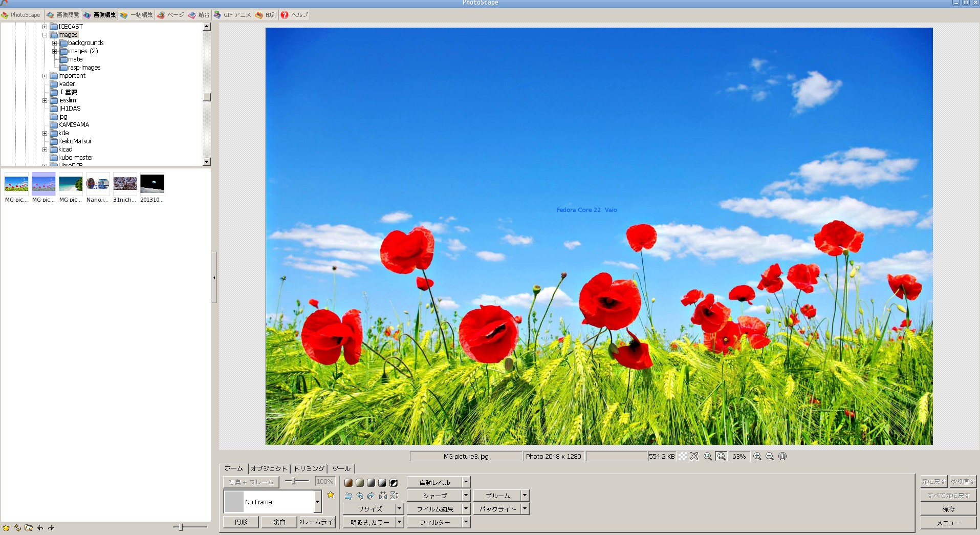Switch to the オブジェクト tab
The image size is (980, 535).
[x=270, y=468]
